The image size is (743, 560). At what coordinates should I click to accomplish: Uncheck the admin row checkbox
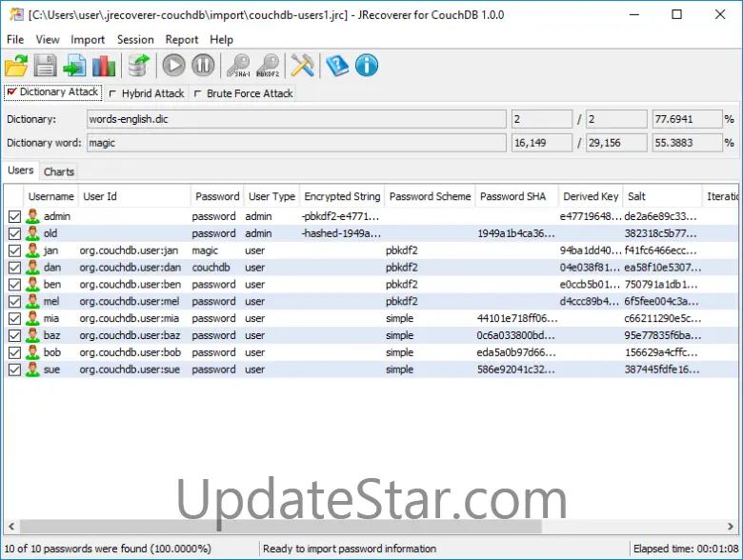14,217
